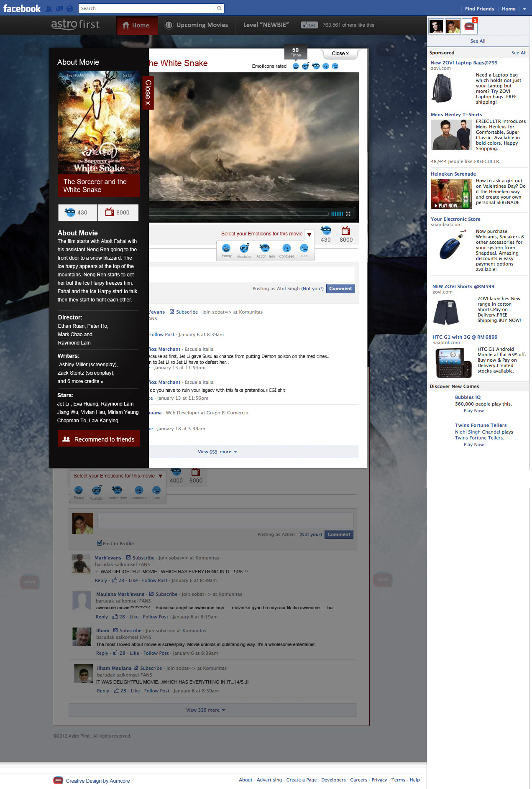Focus the comment box beside Azhari's photo
Viewport: 532px width, 789px height.
pyautogui.click(x=225, y=520)
